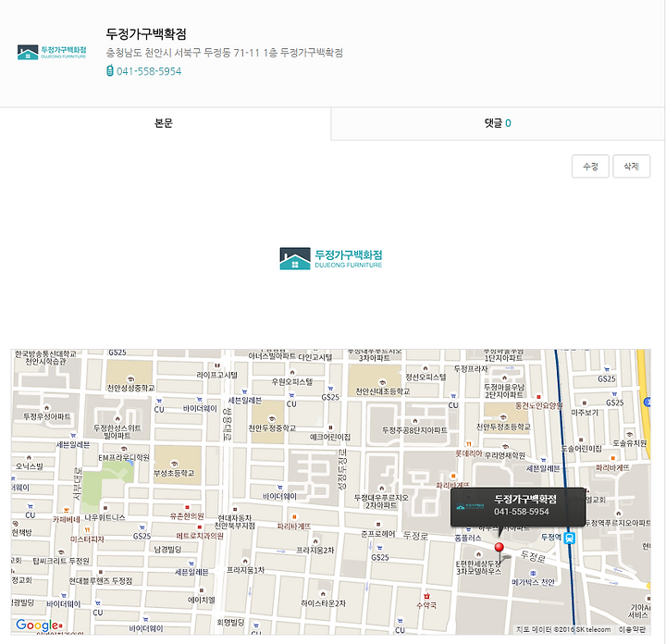Image resolution: width=666 pixels, height=644 pixels.
Task: Click the 두정역 subway station icon
Action: click(x=569, y=538)
